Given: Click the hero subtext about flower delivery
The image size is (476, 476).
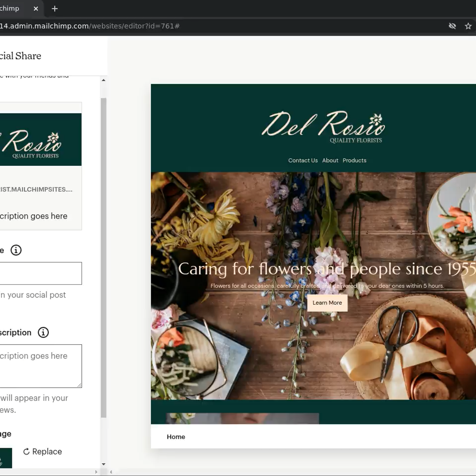Looking at the screenshot, I should point(327,286).
